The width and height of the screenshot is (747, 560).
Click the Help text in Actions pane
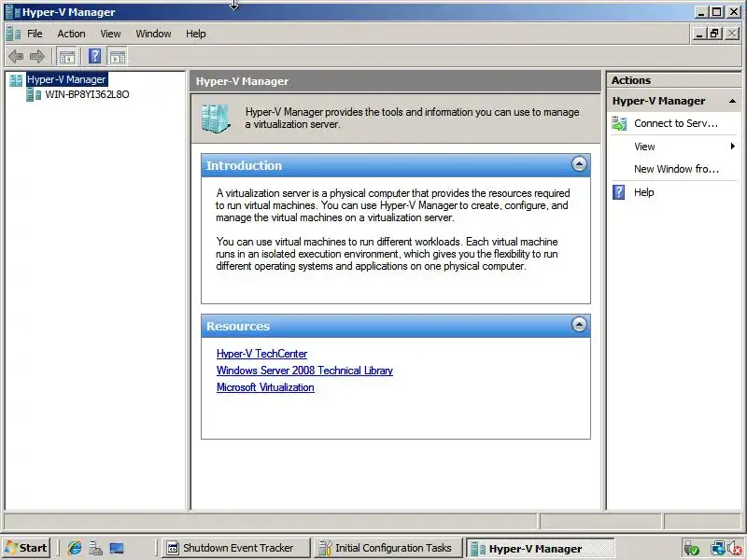pos(643,192)
